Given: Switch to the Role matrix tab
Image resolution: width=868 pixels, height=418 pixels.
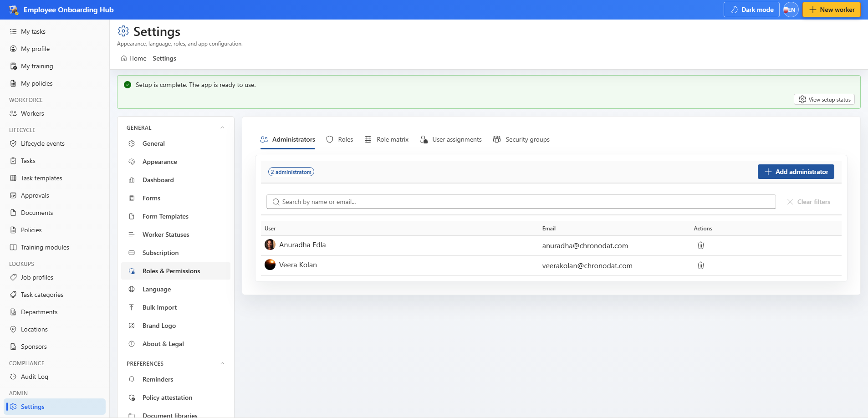Looking at the screenshot, I should point(387,139).
